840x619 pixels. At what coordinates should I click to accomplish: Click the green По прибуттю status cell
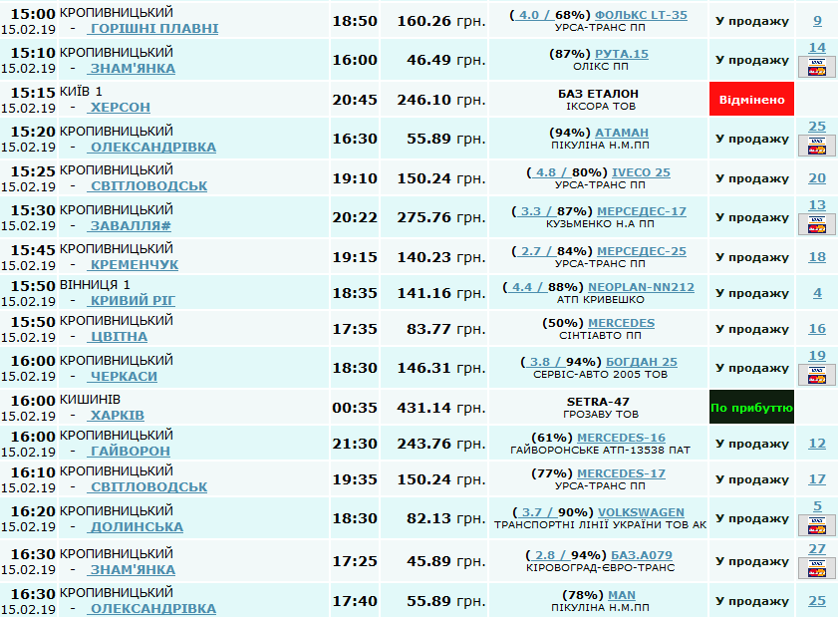pos(751,408)
